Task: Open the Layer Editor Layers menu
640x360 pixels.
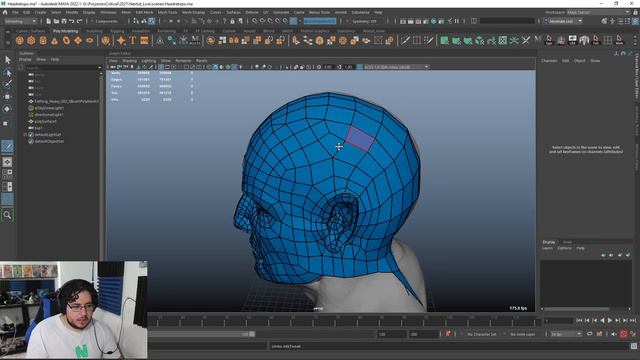Action: click(547, 248)
